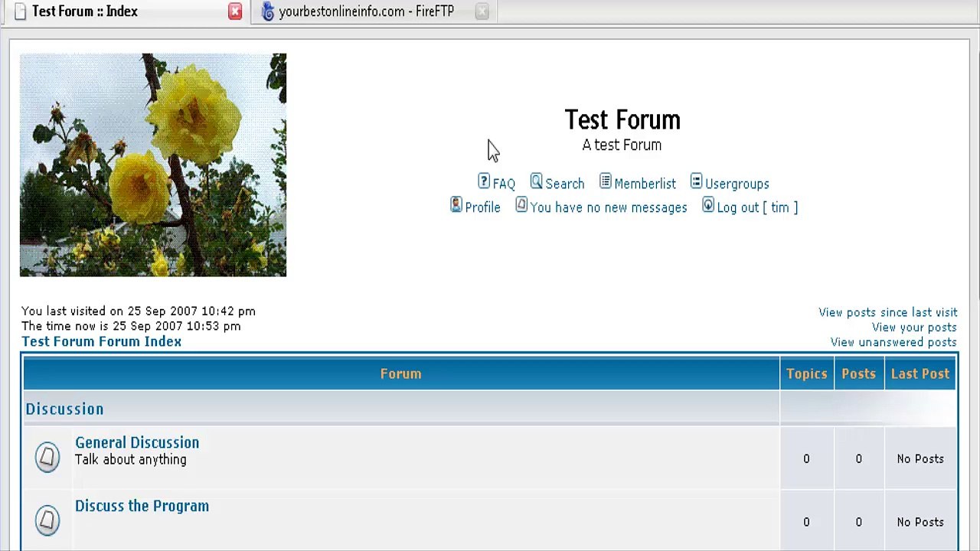Close the Test Forum :: Index tab

pyautogui.click(x=235, y=11)
